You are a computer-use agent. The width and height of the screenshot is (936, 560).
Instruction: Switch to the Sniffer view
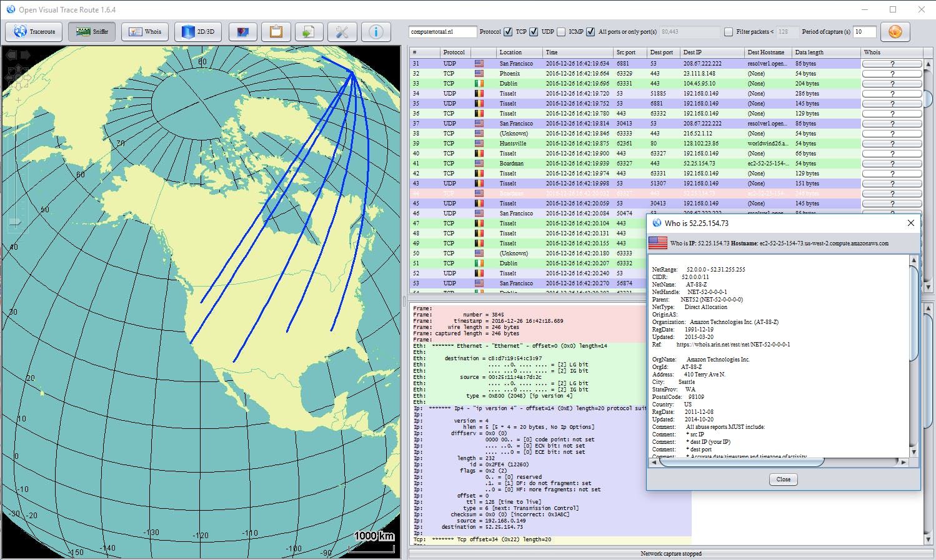[92, 32]
